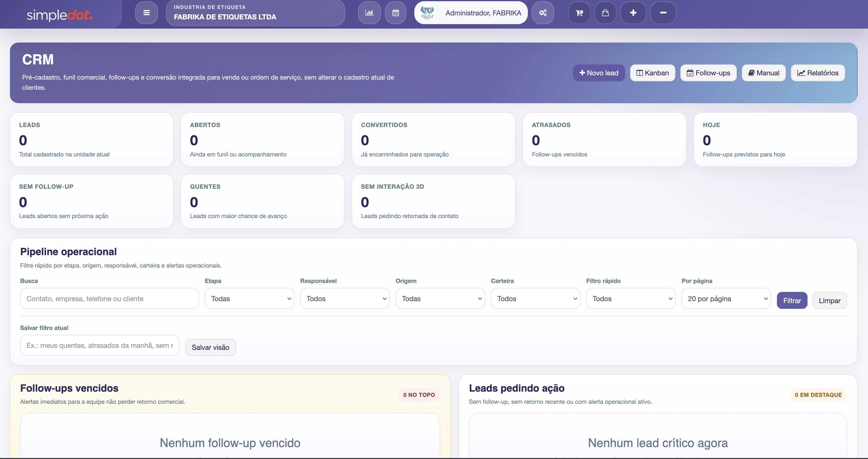Click the Novo lead button

(599, 73)
